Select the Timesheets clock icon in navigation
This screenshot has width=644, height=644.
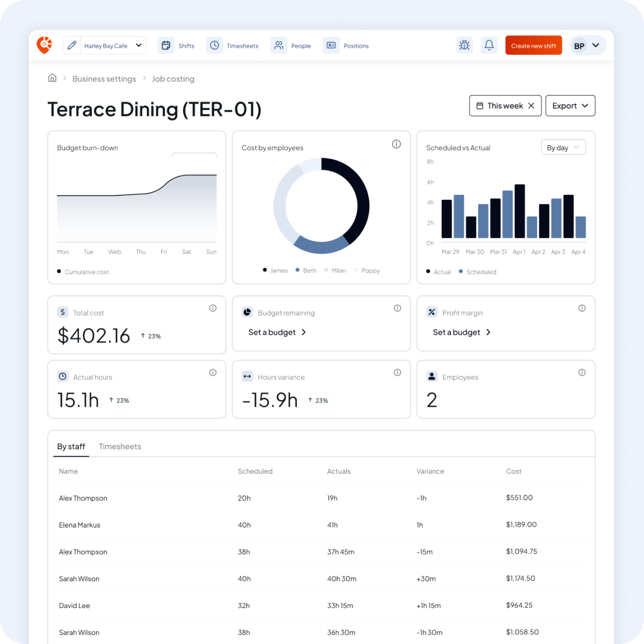pos(214,45)
